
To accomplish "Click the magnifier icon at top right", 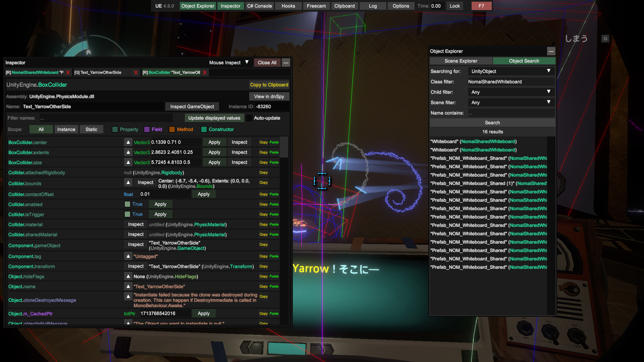I will tap(605, 39).
